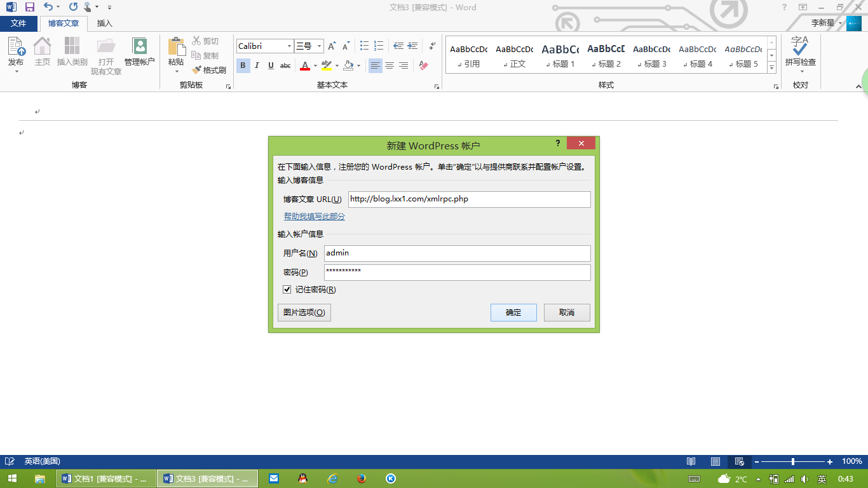Viewport: 868px width, 488px height.
Task: Click the Redo (repeat) arrow icon
Action: [x=73, y=7]
